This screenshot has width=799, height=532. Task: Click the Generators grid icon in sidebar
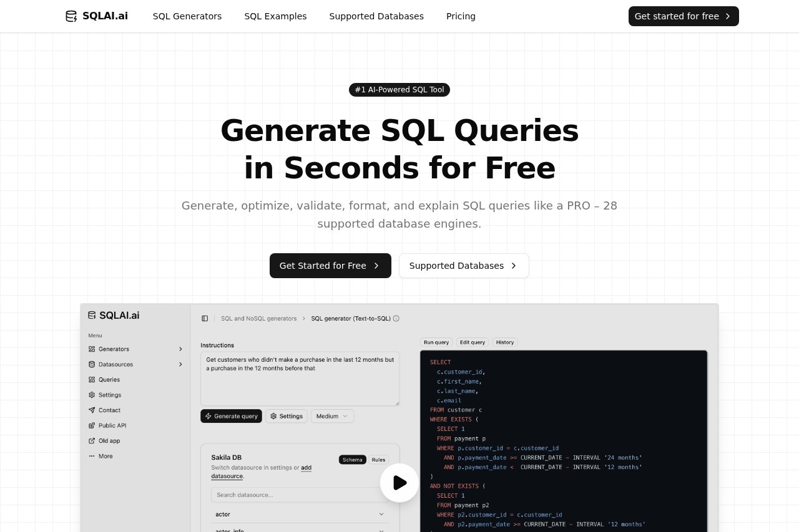(x=92, y=349)
